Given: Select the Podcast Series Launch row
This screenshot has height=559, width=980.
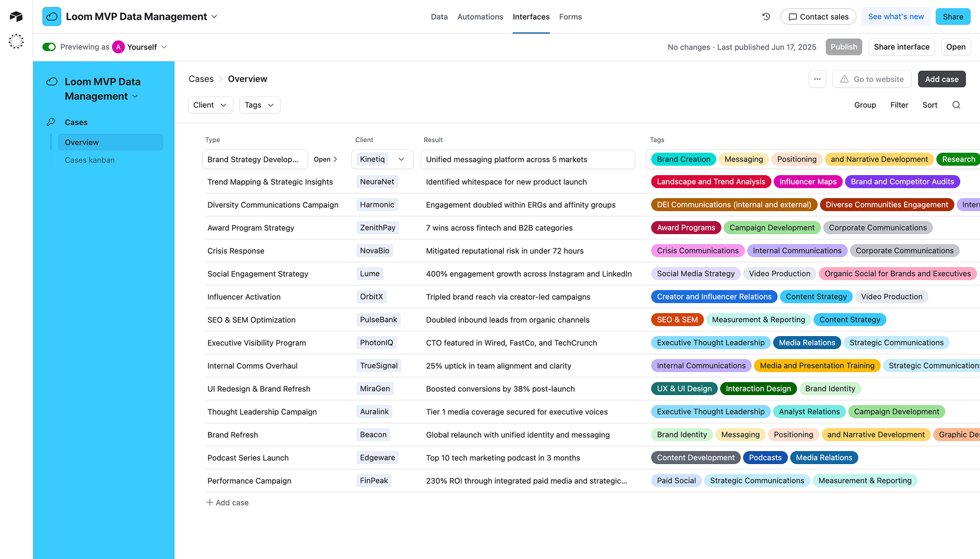Looking at the screenshot, I should coord(592,458).
